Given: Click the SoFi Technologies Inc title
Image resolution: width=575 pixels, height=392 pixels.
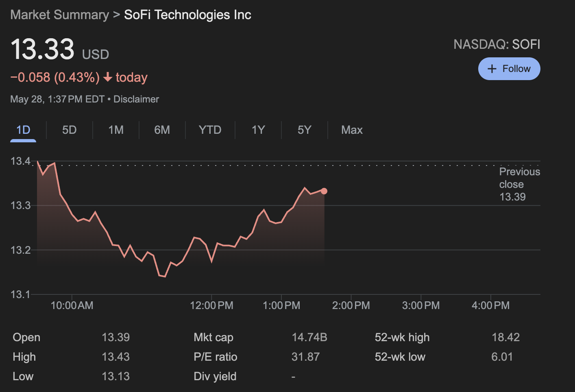Looking at the screenshot, I should 187,15.
